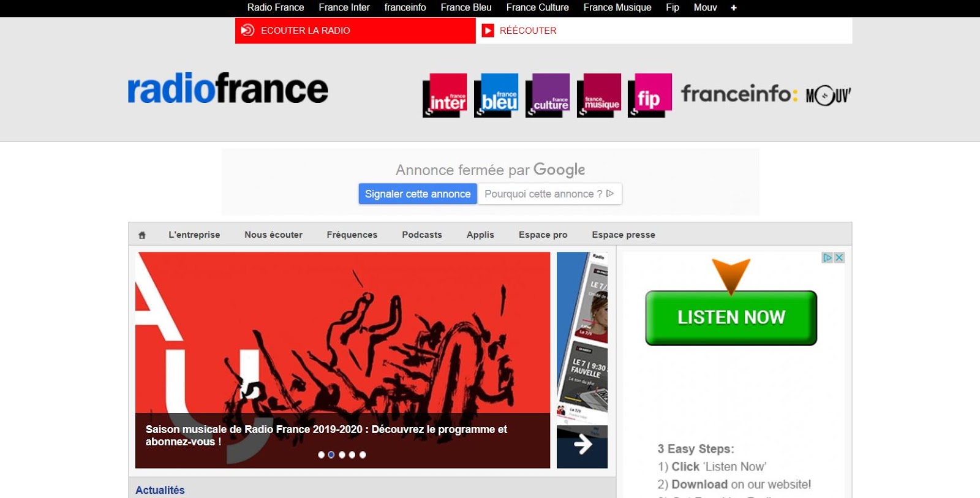
Task: Open the France Bleu station logo
Action: pyautogui.click(x=496, y=95)
